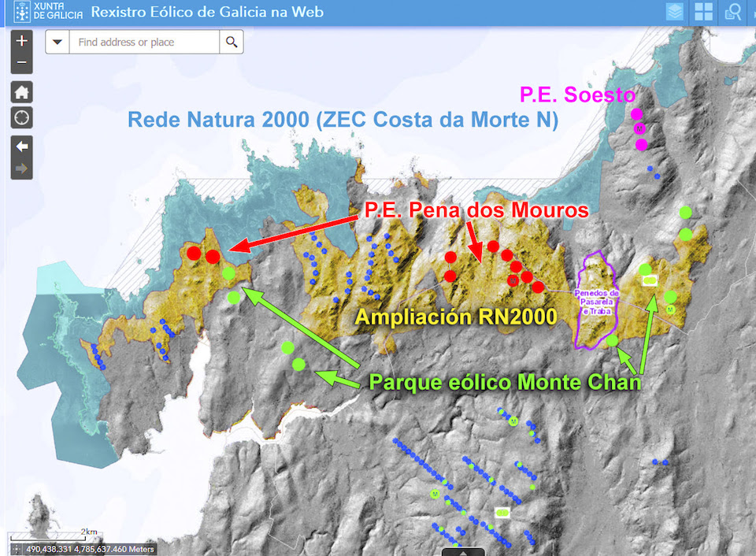The height and width of the screenshot is (556, 756).
Task: Open the basemap gallery grid
Action: pyautogui.click(x=703, y=13)
